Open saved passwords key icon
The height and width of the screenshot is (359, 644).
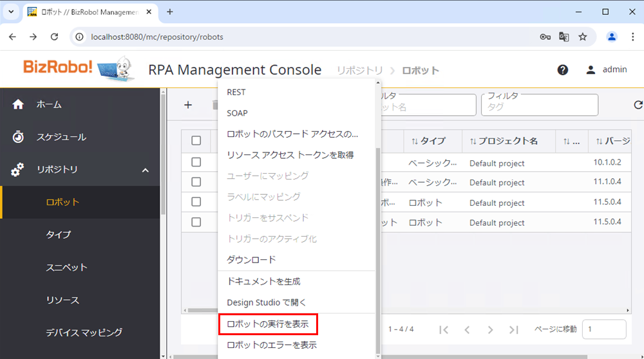click(x=545, y=37)
